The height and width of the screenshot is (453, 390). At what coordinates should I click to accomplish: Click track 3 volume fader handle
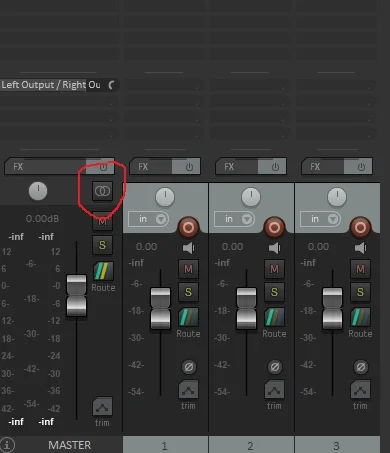tap(332, 308)
